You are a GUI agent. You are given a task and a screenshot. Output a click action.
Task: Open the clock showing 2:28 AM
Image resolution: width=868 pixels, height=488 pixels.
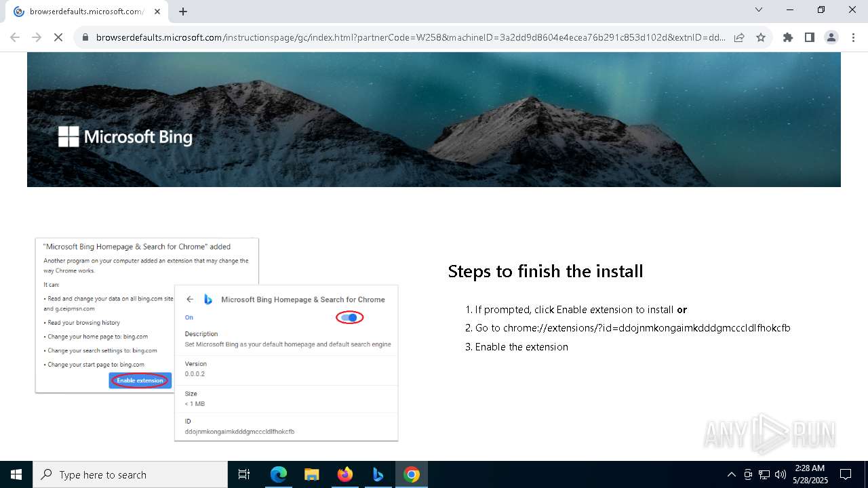click(x=810, y=474)
